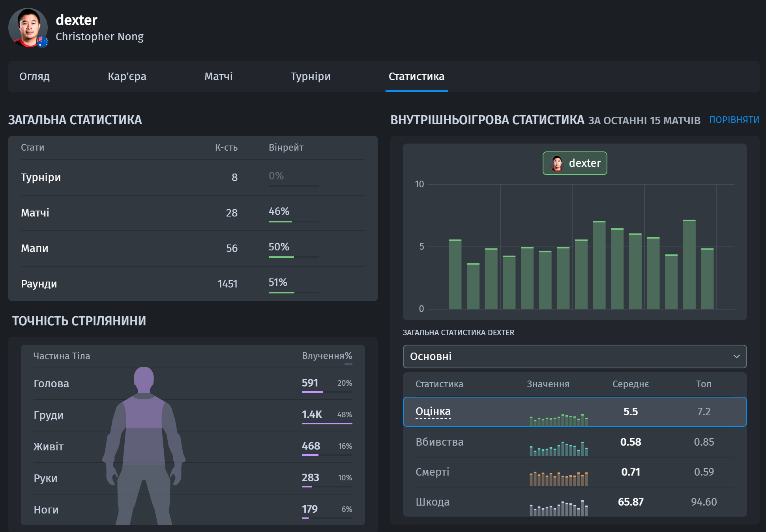Image resolution: width=766 pixels, height=532 pixels.
Task: Open the Основні statistics dropdown
Action: (575, 357)
